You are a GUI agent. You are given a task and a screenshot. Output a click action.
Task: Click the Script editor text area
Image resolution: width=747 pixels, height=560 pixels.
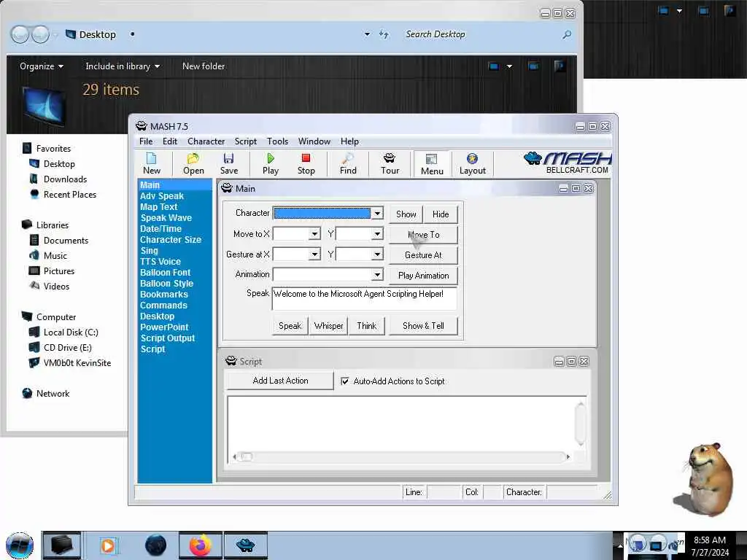[402, 424]
